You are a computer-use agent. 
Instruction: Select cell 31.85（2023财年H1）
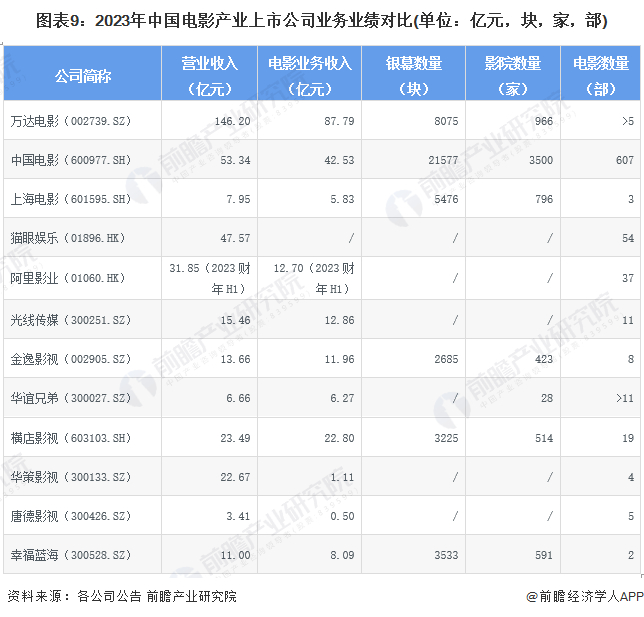coord(210,279)
